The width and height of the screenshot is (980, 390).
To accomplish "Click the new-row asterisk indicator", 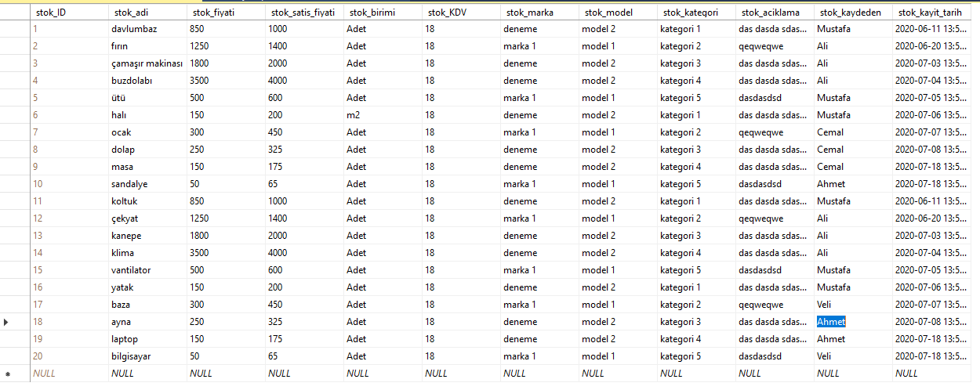I will pyautogui.click(x=7, y=374).
